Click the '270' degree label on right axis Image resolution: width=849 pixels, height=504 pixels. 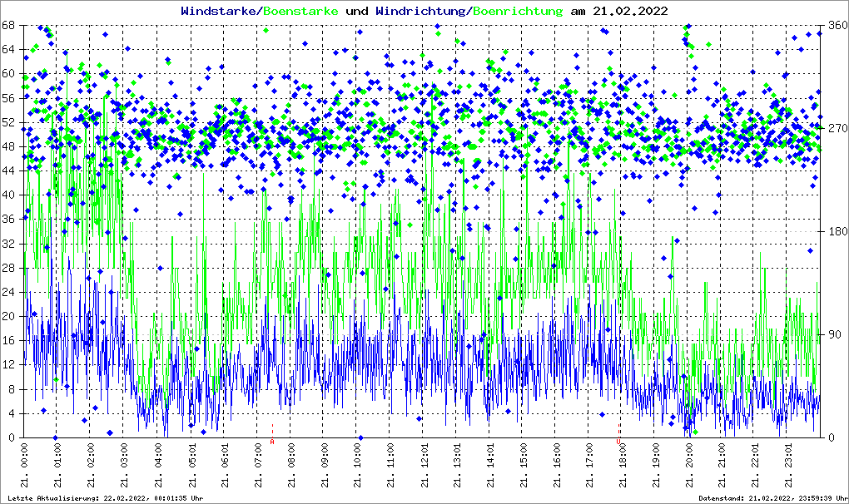835,128
